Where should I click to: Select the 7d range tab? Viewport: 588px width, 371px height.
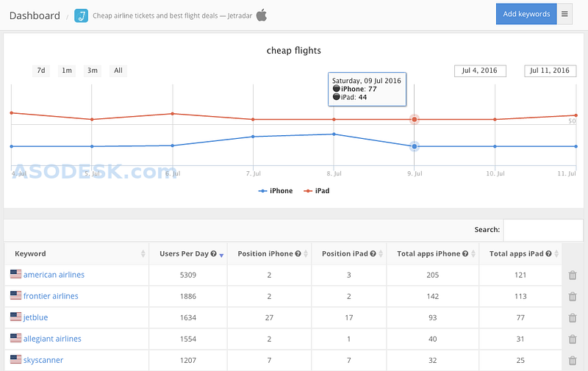pyautogui.click(x=41, y=71)
